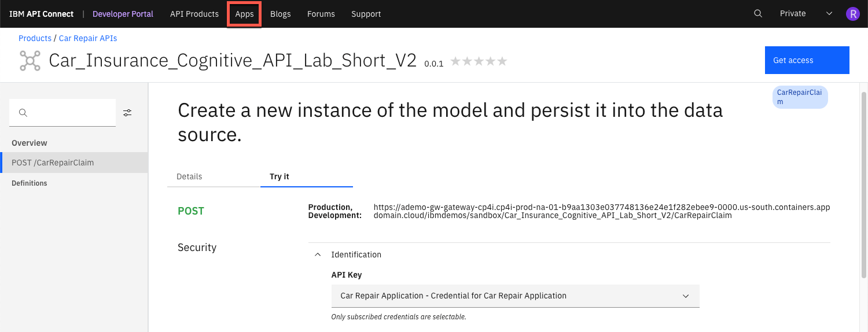Viewport: 868px width, 332px height.
Task: Click the product network icon beside title
Action: tap(30, 61)
